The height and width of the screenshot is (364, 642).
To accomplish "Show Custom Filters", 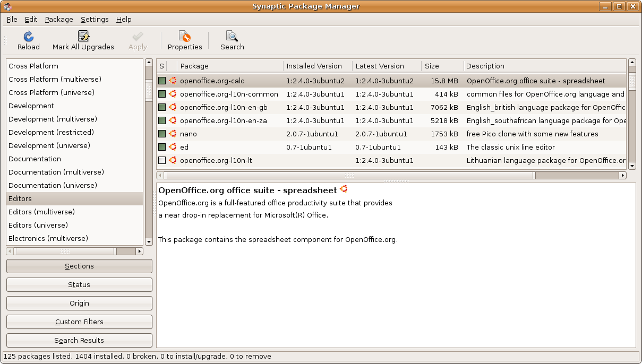I will click(x=79, y=322).
